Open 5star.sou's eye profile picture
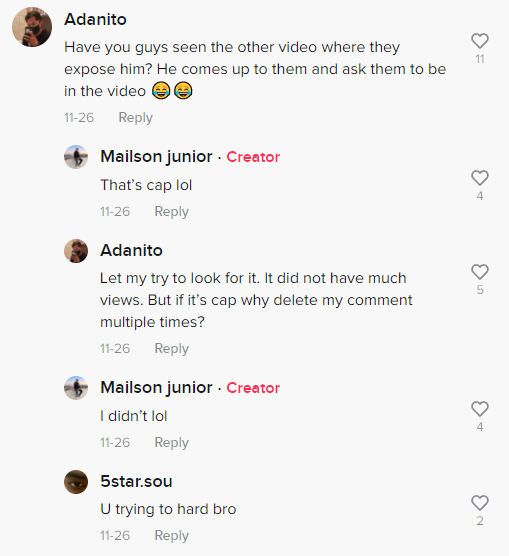 click(76, 482)
